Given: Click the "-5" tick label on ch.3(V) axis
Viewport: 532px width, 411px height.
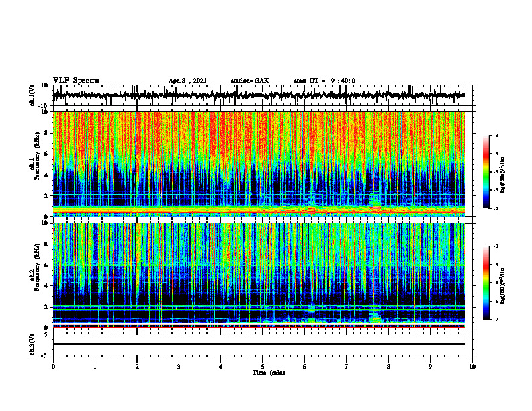Looking at the screenshot, I should (x=45, y=355).
